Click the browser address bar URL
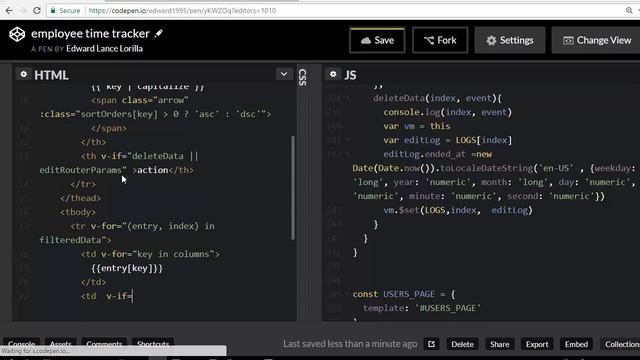640x360 pixels. point(182,11)
